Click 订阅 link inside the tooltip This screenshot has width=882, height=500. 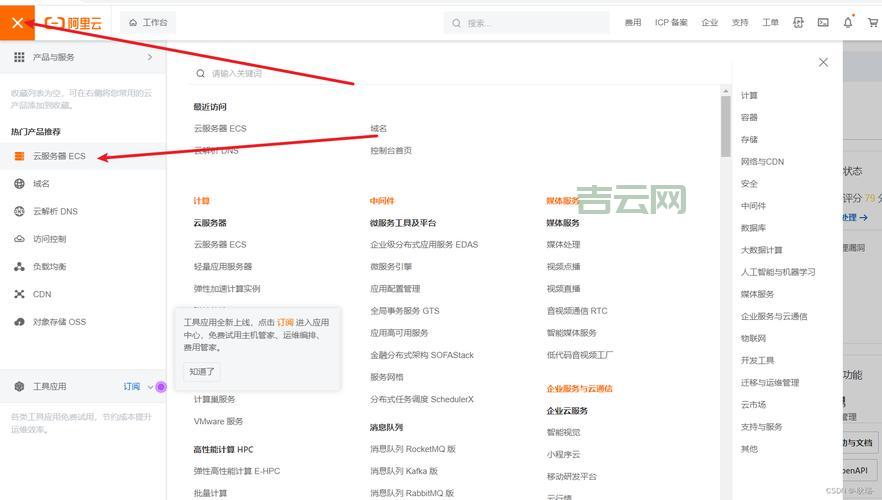pos(285,322)
